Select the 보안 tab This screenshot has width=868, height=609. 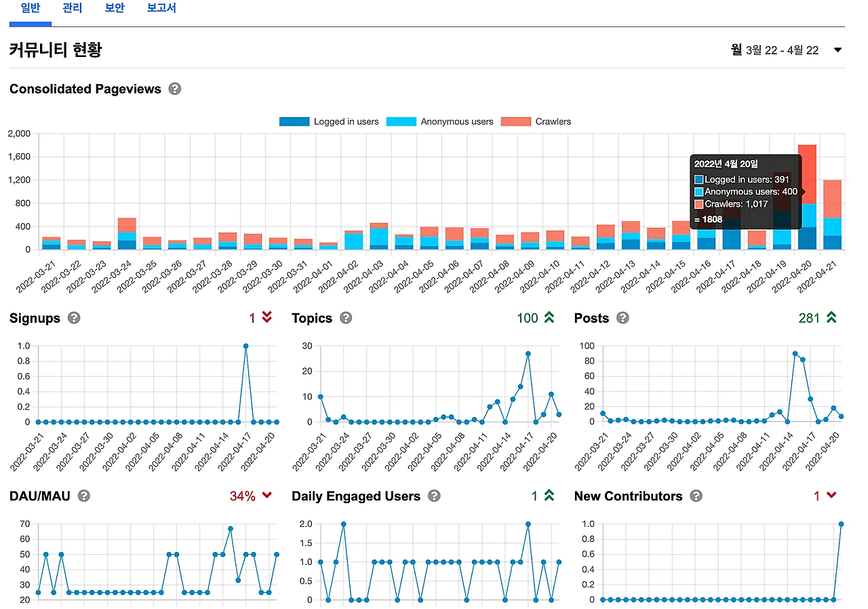pyautogui.click(x=114, y=9)
